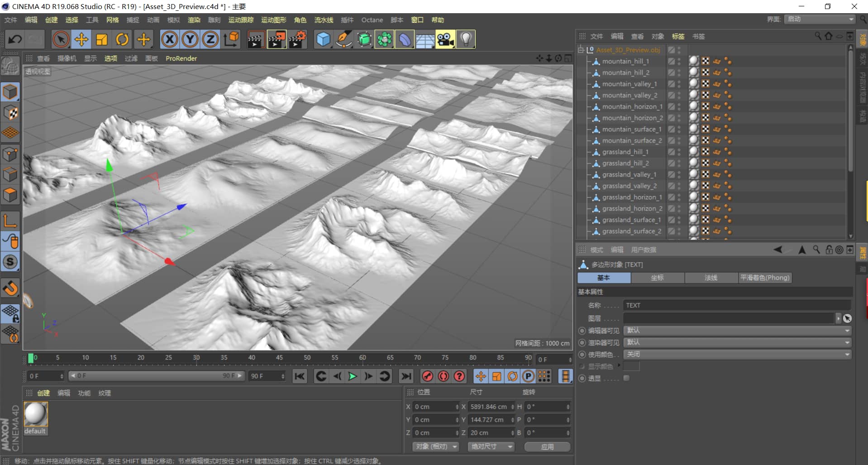
Task: Enable the 透显 checkbox
Action: pyautogui.click(x=626, y=378)
